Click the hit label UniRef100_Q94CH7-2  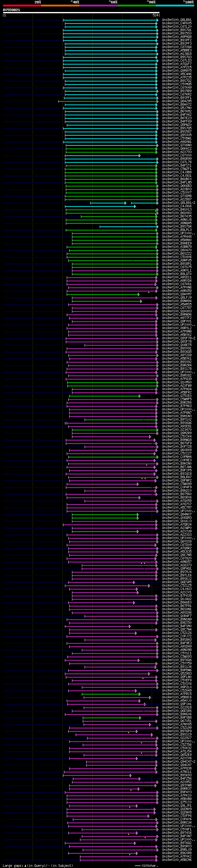[x=179, y=761]
